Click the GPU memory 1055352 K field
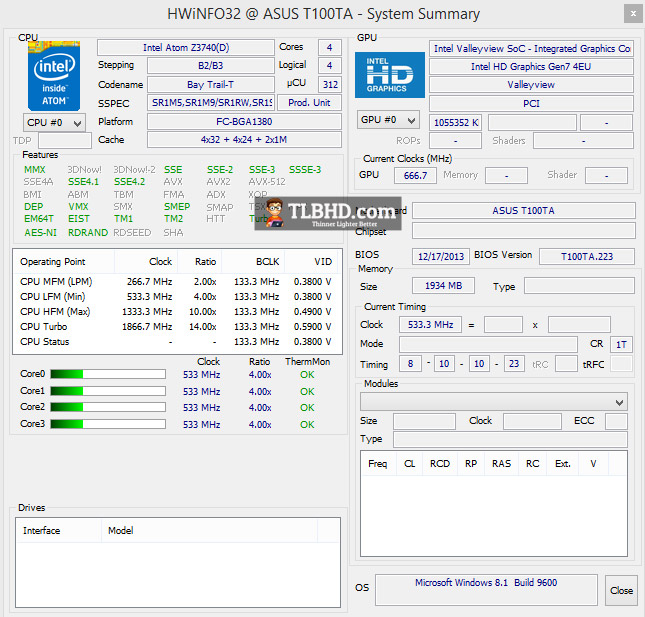This screenshot has width=645, height=617. (456, 123)
